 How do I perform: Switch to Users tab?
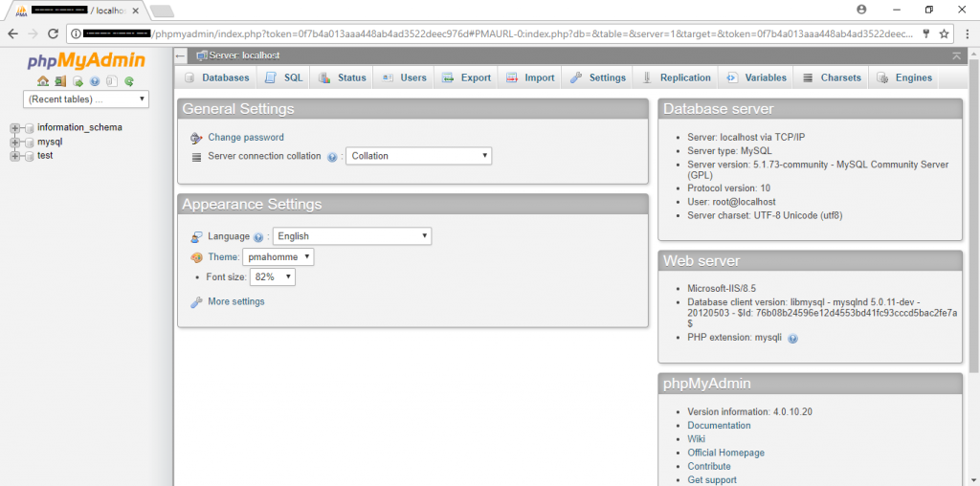(404, 78)
